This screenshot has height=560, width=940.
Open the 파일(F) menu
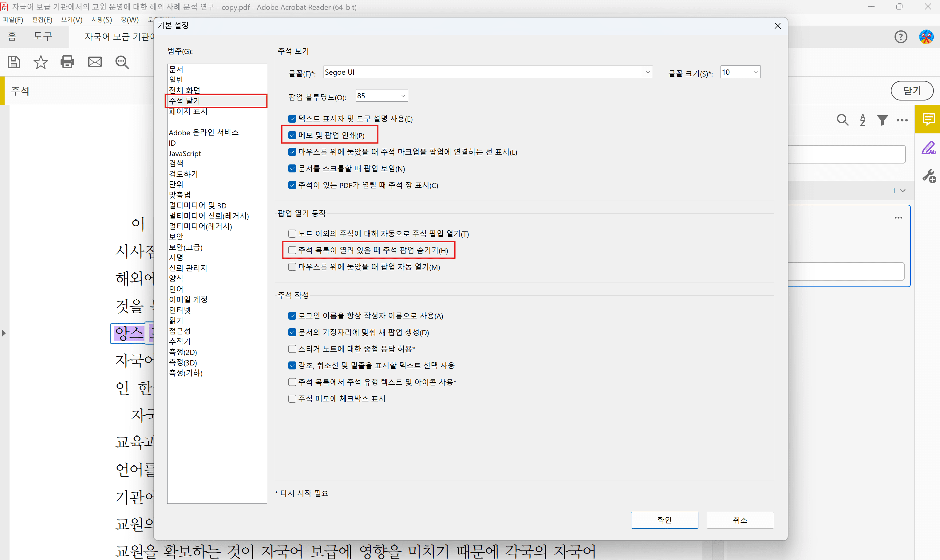(13, 20)
